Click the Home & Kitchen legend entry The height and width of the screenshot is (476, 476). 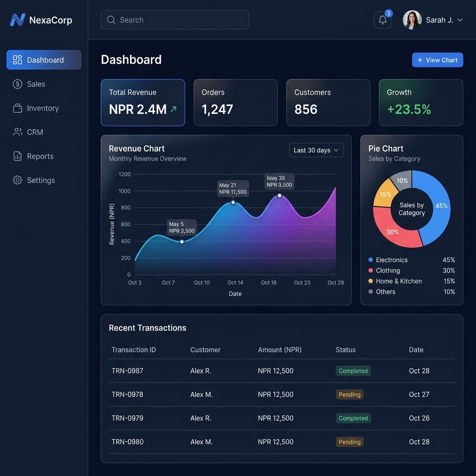point(411,281)
